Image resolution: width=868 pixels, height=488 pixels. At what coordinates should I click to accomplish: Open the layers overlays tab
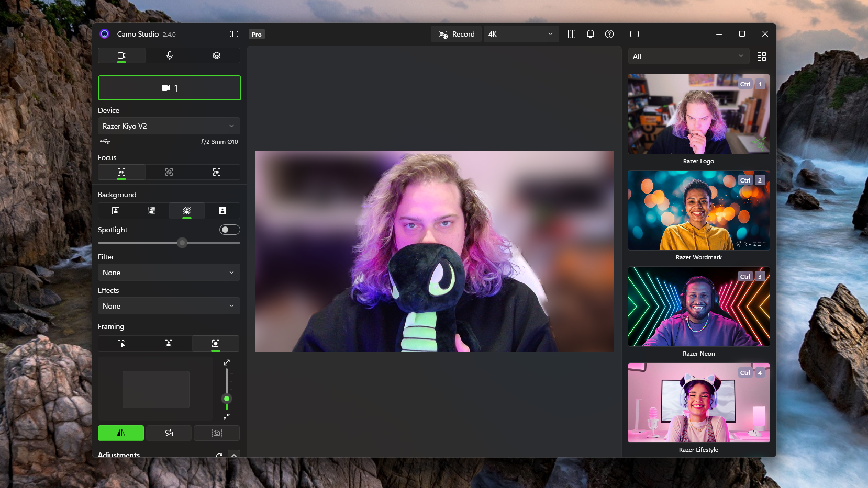tap(216, 55)
